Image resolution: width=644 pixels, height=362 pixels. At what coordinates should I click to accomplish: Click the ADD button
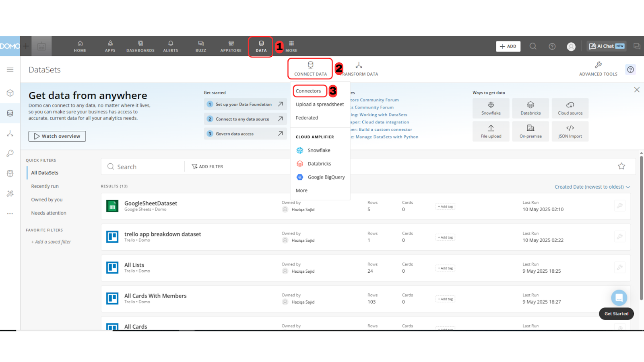point(508,46)
